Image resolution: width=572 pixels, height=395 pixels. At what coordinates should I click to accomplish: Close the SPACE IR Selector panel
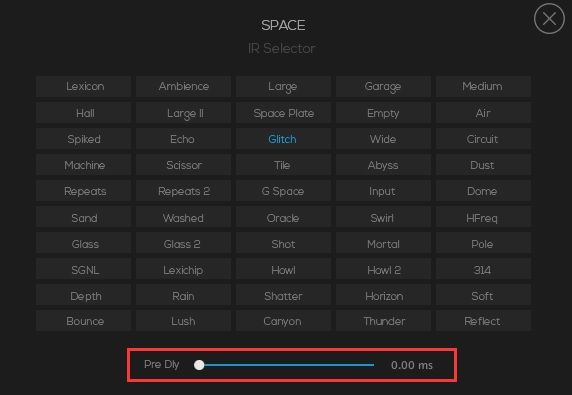[x=549, y=19]
